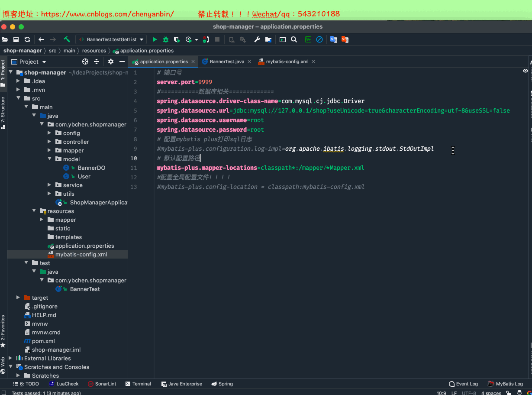The height and width of the screenshot is (395, 532).
Task: Collapse the model package
Action: tap(49, 159)
